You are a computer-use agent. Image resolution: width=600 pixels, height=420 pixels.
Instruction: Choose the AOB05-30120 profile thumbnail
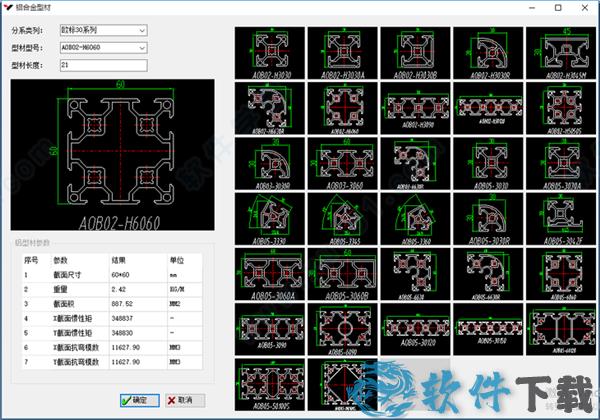[415, 329]
